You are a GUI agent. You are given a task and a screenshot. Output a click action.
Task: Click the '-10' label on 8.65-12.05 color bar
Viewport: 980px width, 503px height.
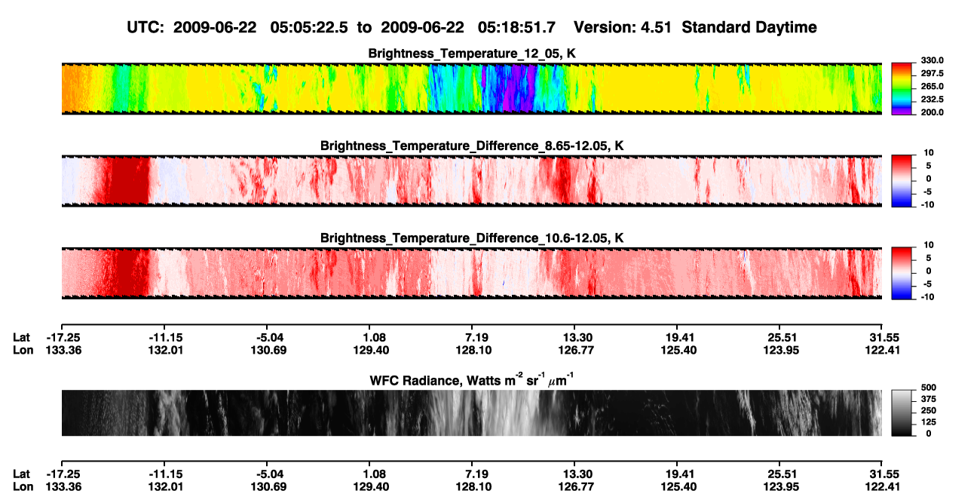point(927,204)
